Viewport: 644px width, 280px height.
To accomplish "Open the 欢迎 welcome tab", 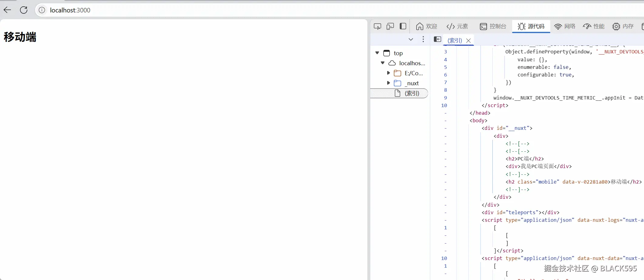I will 427,26.
